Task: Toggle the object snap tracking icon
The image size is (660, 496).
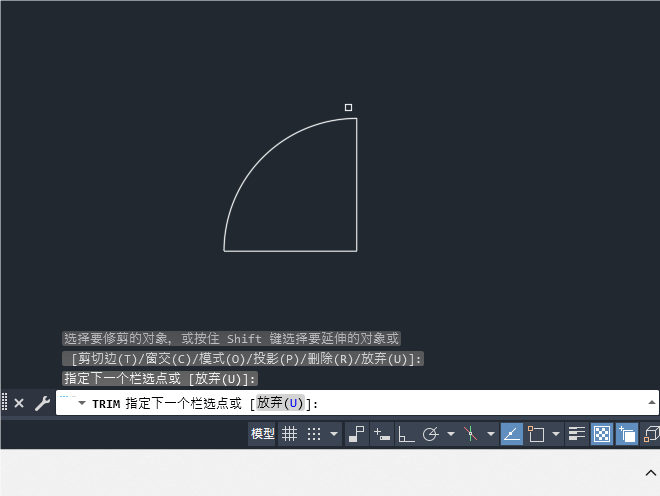Action: (x=512, y=434)
